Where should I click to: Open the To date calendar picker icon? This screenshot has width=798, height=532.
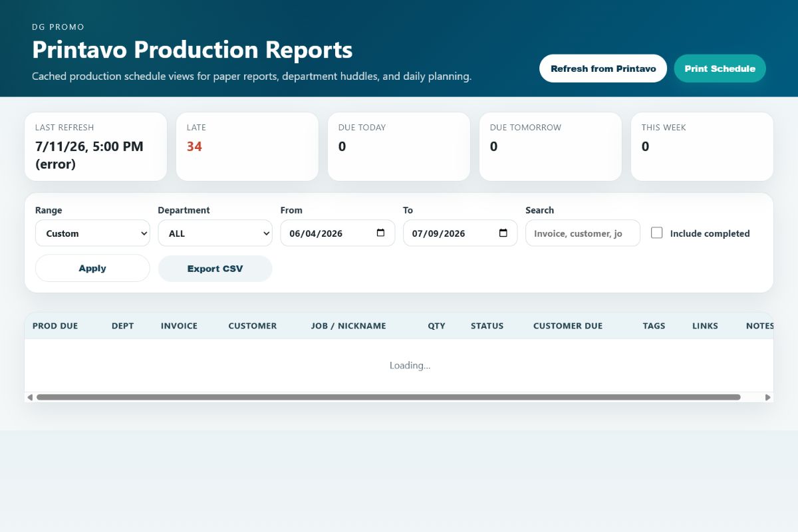click(x=503, y=233)
